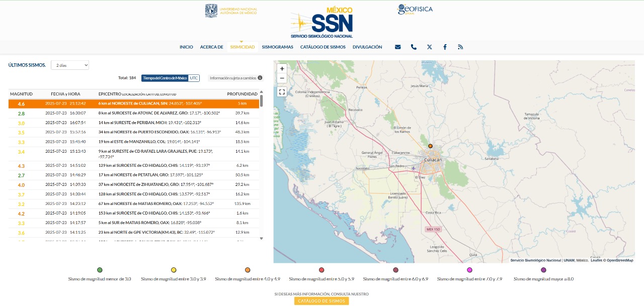Select the 3.2 Matías Romero row at 14:23:12

click(134, 204)
